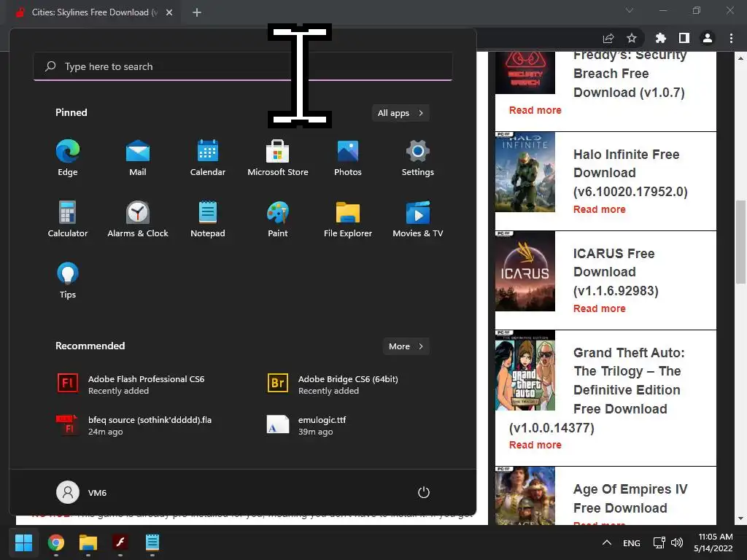Launch the Calculator app

(x=68, y=219)
